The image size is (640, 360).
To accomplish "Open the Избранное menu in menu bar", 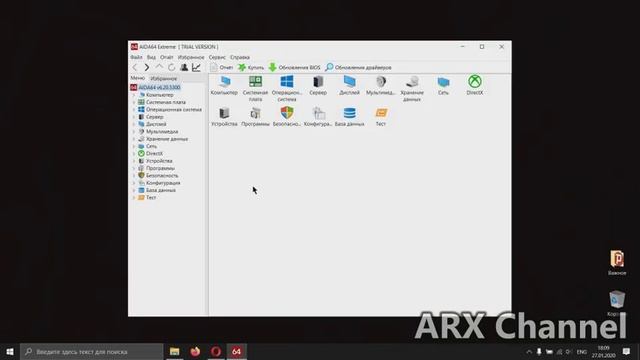I will [191, 57].
